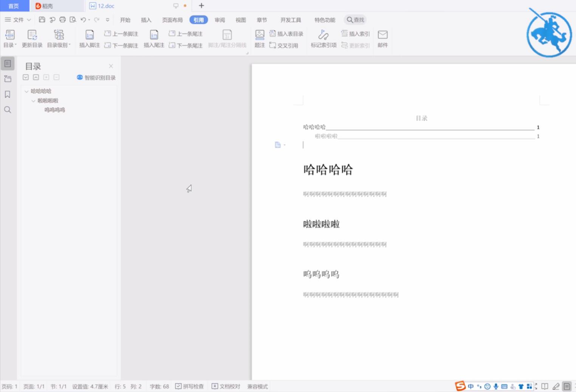Open the find and replace sidebar icon
The height and width of the screenshot is (392, 576).
coord(8,110)
